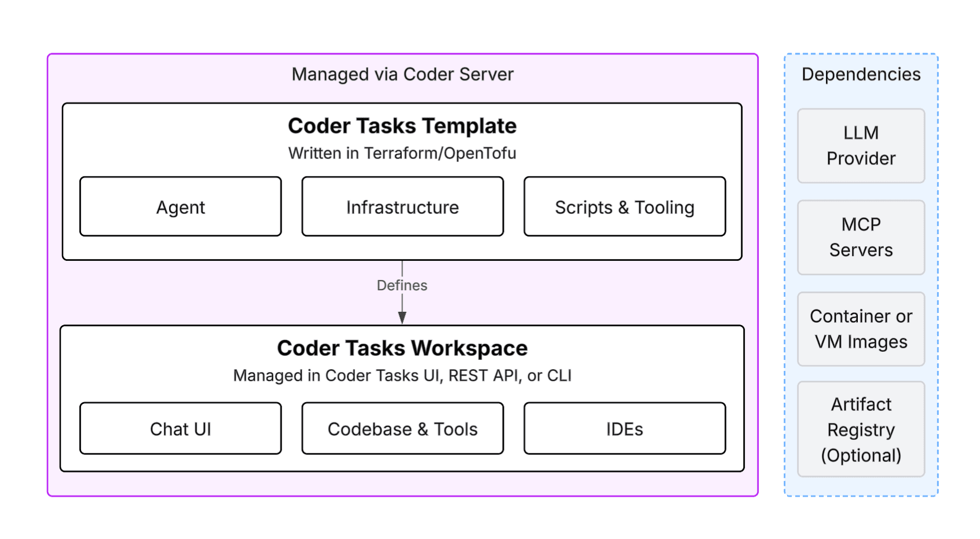Click the Codebase & Tools box
980x539 pixels.
[403, 429]
